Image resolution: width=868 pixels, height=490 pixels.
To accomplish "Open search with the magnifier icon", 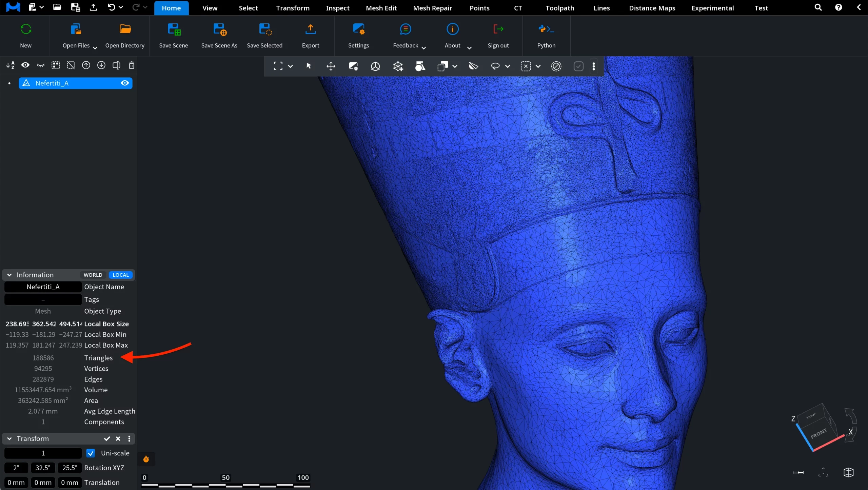I will [818, 7].
